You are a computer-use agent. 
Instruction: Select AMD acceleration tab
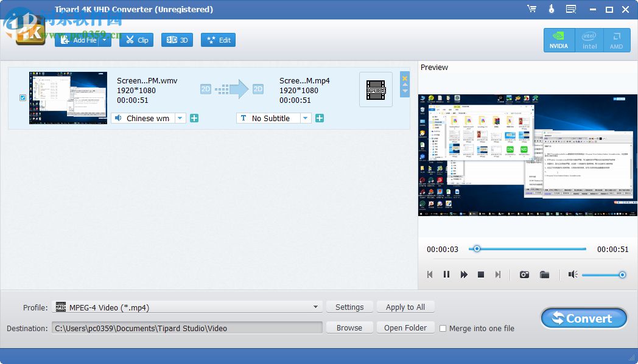617,40
